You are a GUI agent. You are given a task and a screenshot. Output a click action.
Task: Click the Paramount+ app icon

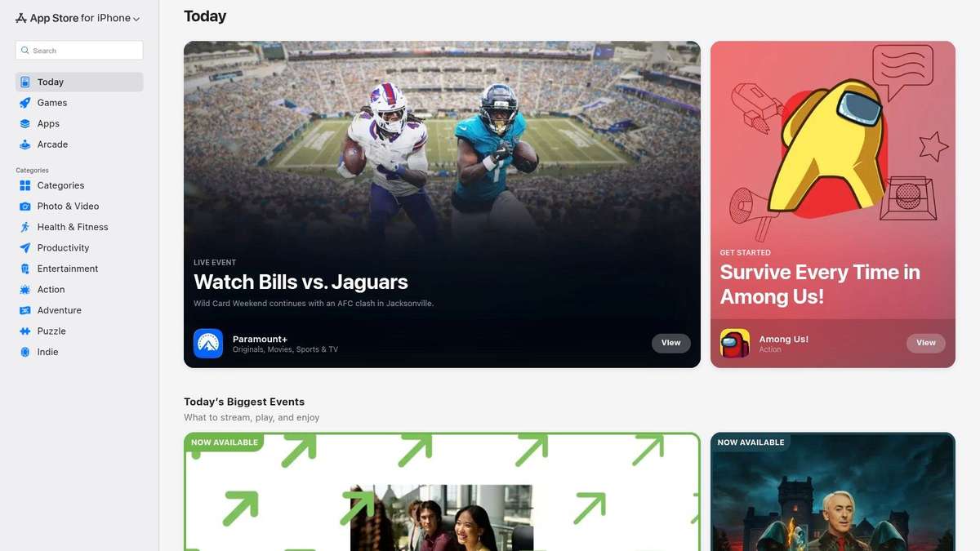click(208, 344)
